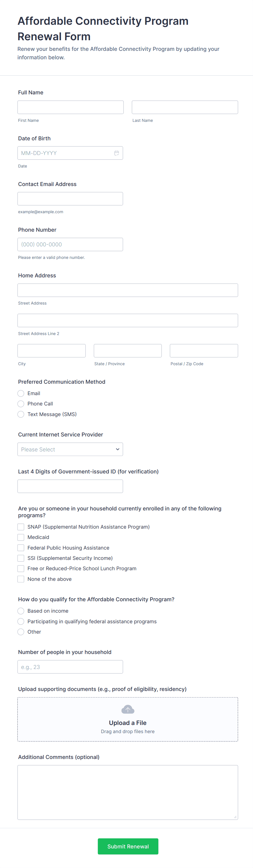Choose Other as qualification method

click(x=21, y=632)
